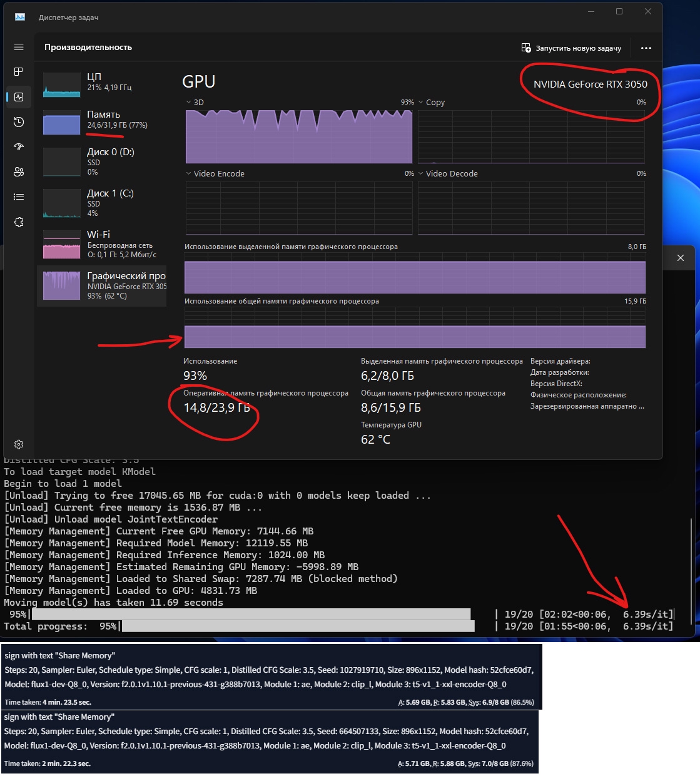This screenshot has width=700, height=781.
Task: Click the 'Total progress: 95%' terminal line
Action: (x=338, y=626)
